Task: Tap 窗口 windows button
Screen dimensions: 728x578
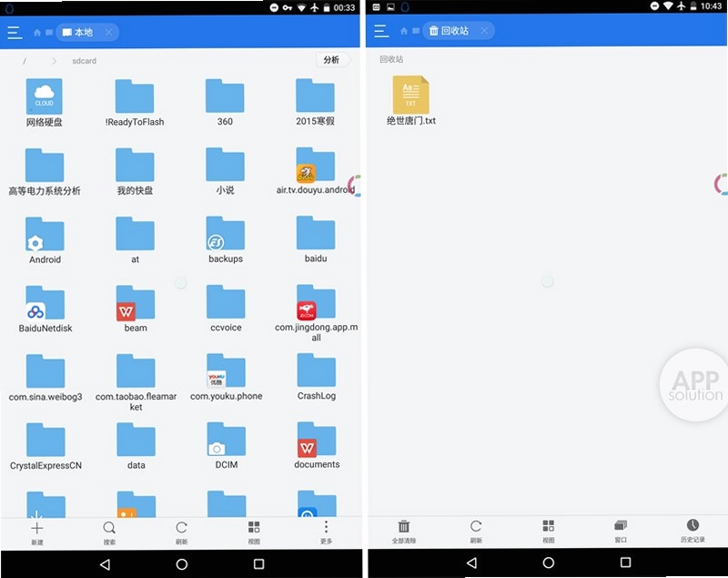Action: click(621, 531)
